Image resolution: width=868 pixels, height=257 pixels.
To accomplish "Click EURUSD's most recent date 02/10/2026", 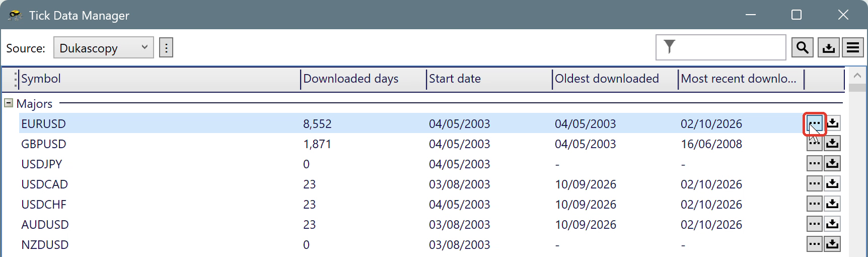I will tap(711, 123).
